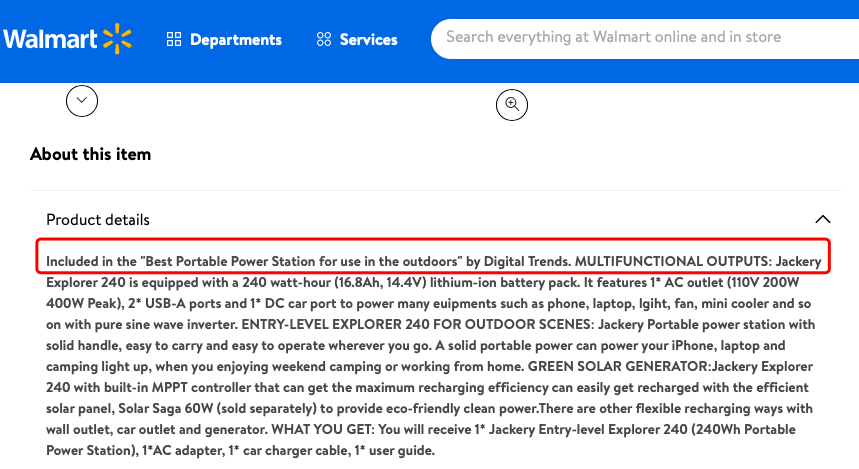Open the Departments menu
The image size is (859, 469).
point(224,39)
